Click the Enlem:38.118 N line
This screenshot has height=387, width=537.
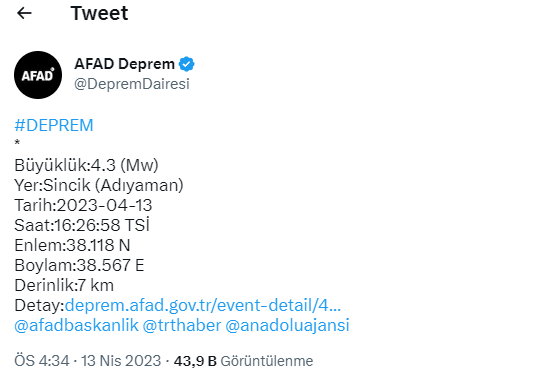72,245
